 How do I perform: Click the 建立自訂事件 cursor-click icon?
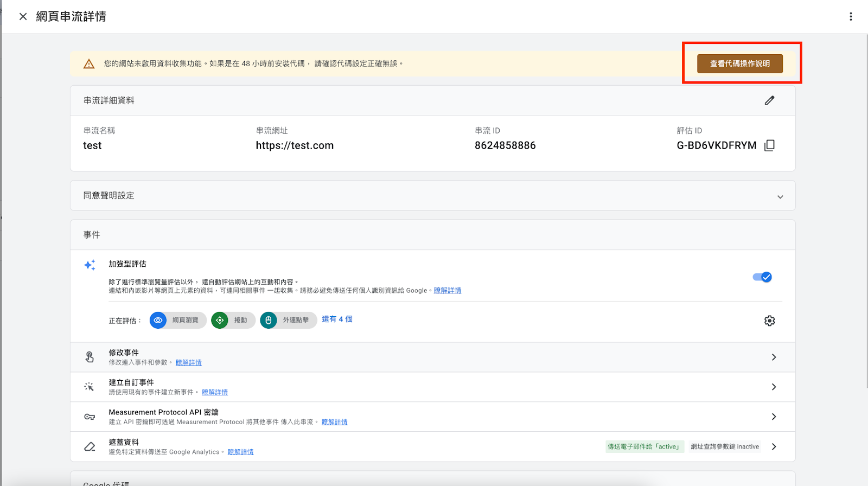click(x=90, y=387)
